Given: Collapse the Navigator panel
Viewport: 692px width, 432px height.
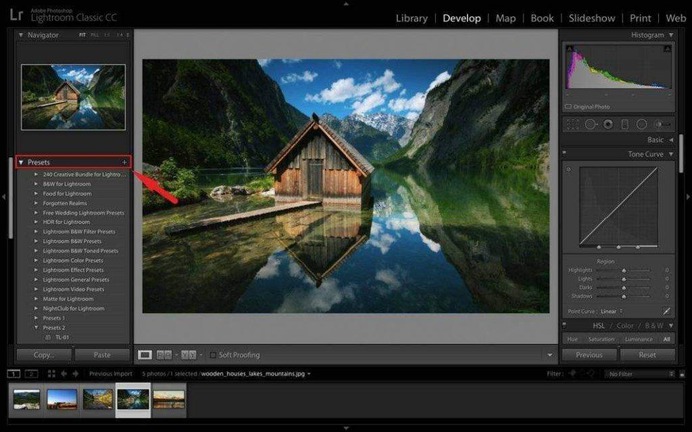Looking at the screenshot, I should pos(21,35).
